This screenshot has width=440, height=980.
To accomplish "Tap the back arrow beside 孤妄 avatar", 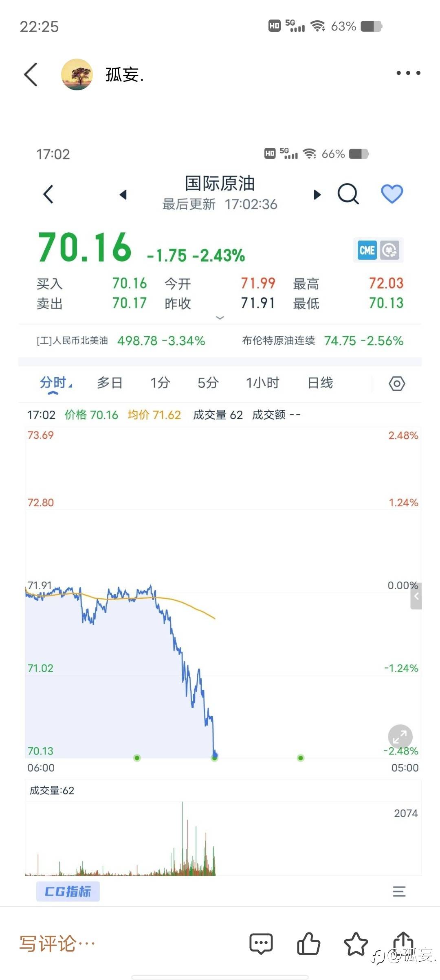I will [x=31, y=74].
